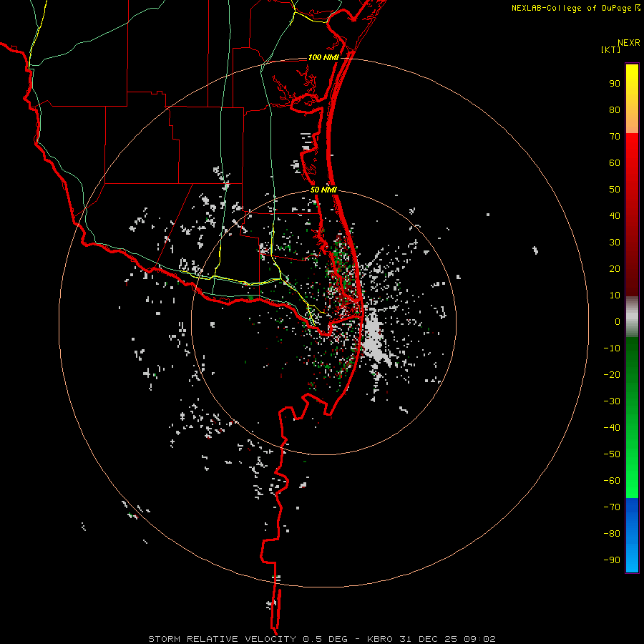644x644 pixels.
Task: Click the yellow top segment of color bar
Action: (x=632, y=99)
